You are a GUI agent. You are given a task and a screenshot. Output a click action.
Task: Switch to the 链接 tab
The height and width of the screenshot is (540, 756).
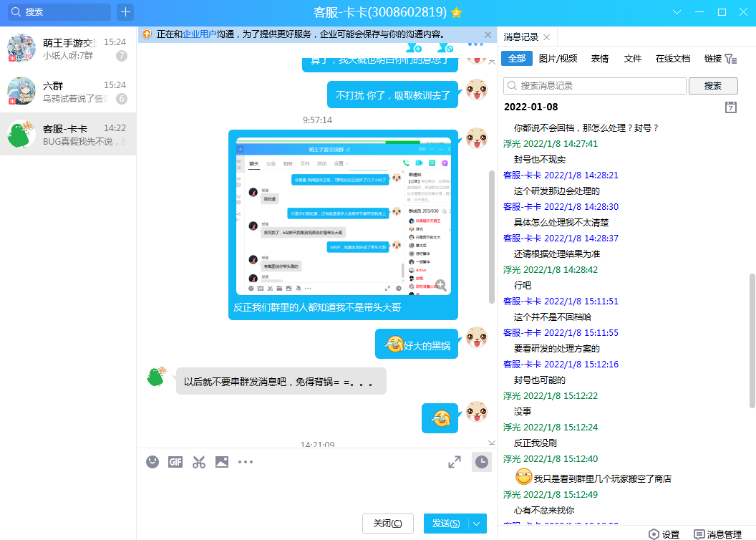click(x=712, y=58)
